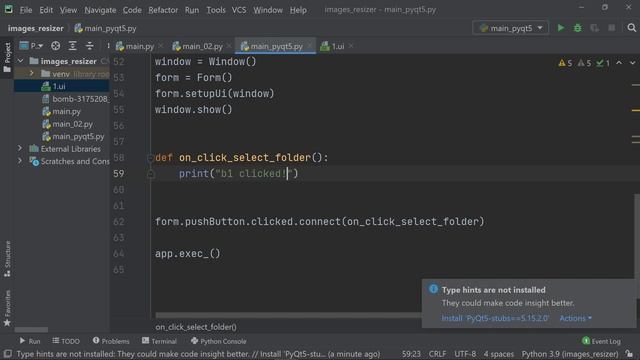The height and width of the screenshot is (360, 640).
Task: Expand Scratches and Consoles node
Action: click(20, 161)
